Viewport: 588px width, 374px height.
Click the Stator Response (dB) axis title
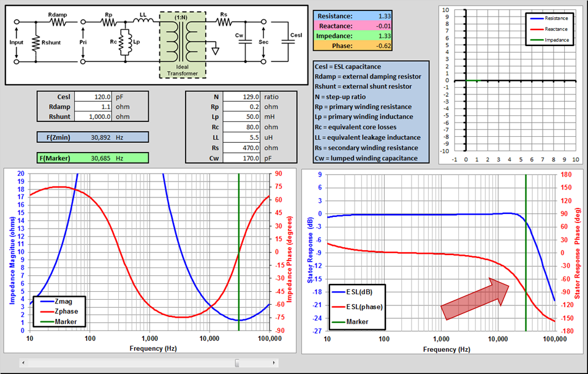[310, 250]
